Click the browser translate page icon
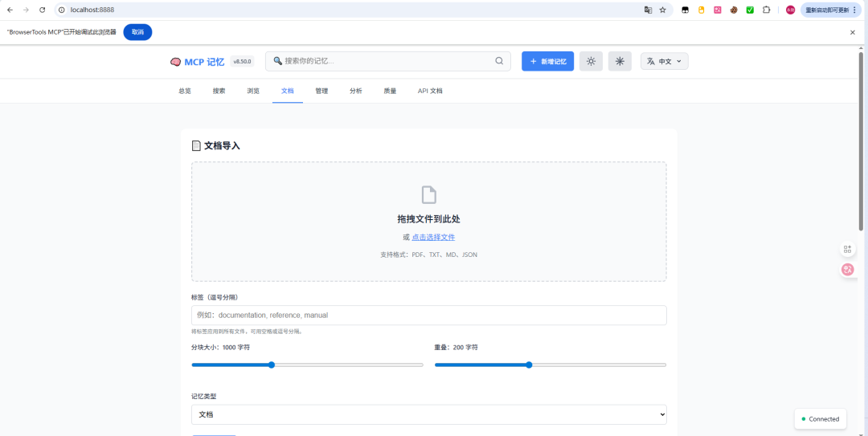Image resolution: width=868 pixels, height=436 pixels. tap(648, 10)
